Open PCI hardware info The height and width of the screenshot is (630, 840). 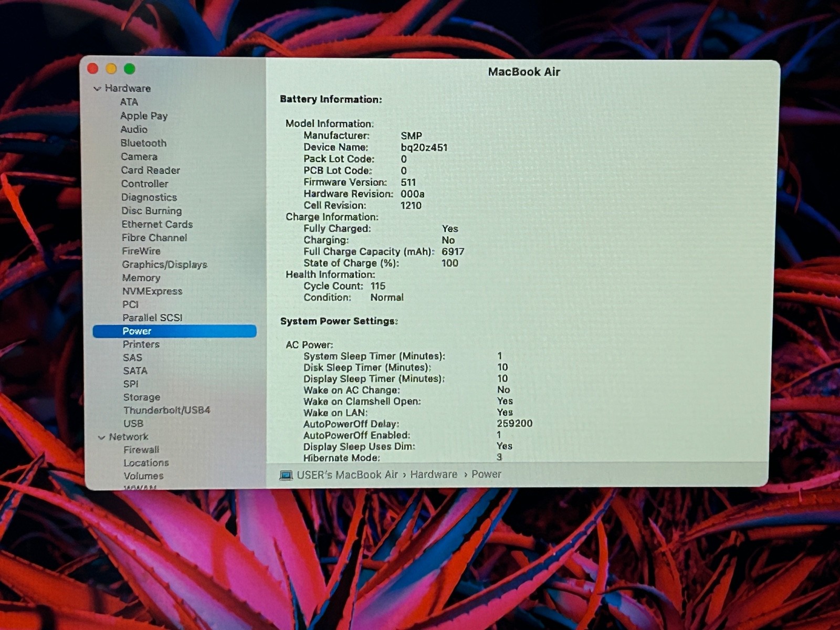[131, 304]
